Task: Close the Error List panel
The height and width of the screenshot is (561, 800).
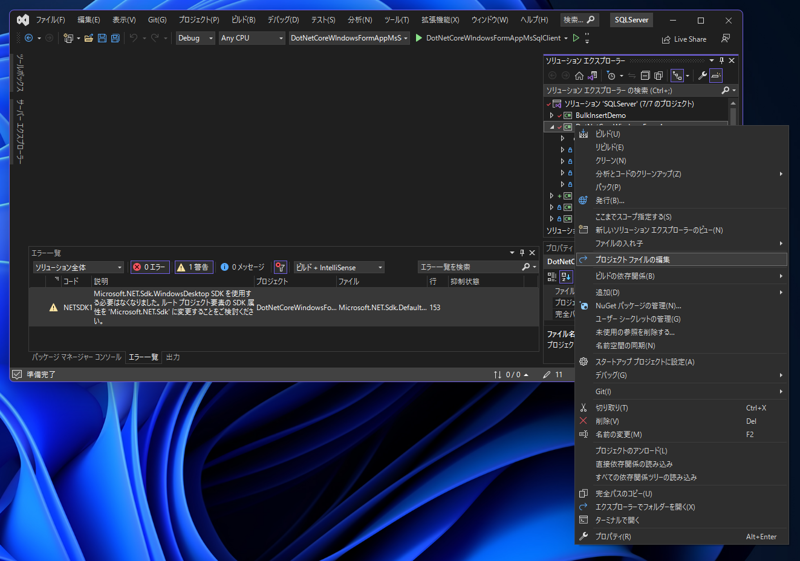Action: [x=532, y=252]
